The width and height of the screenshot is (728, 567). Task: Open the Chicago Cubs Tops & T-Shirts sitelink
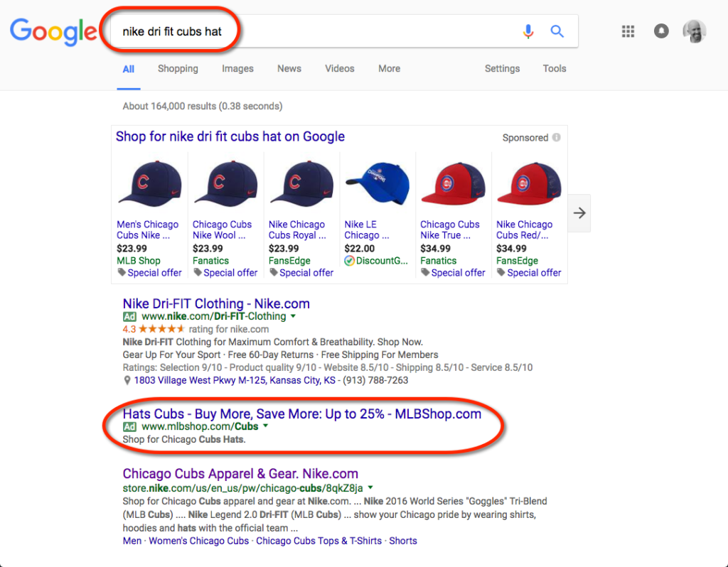pos(319,541)
